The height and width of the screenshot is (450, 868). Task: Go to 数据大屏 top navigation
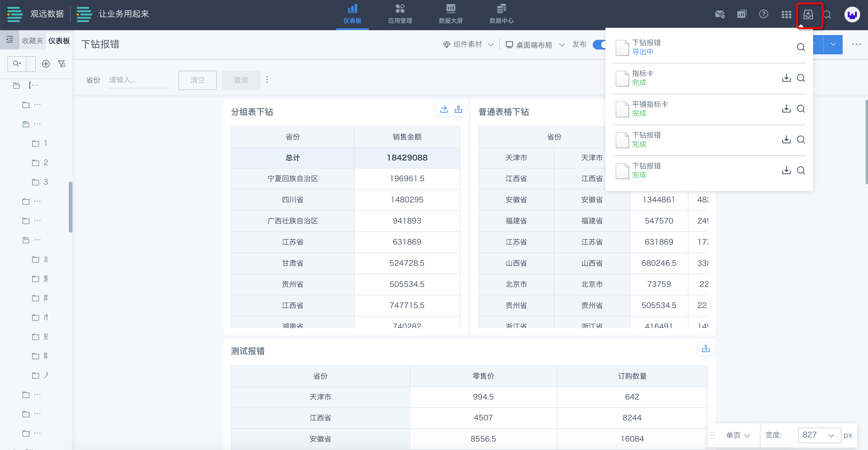click(451, 14)
